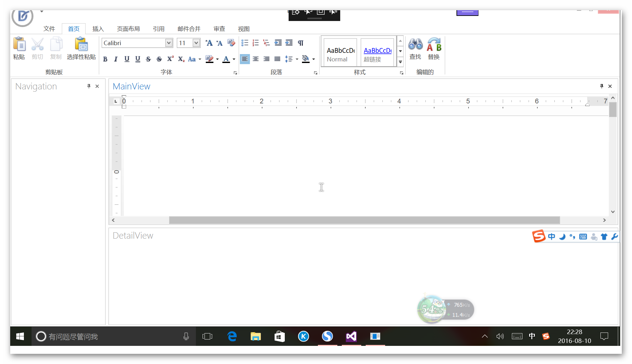Toggle center paragraph alignment
The image size is (632, 364).
point(255,59)
